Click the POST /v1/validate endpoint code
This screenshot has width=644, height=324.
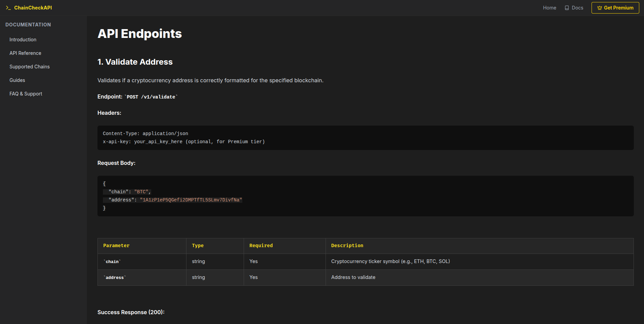pos(151,97)
